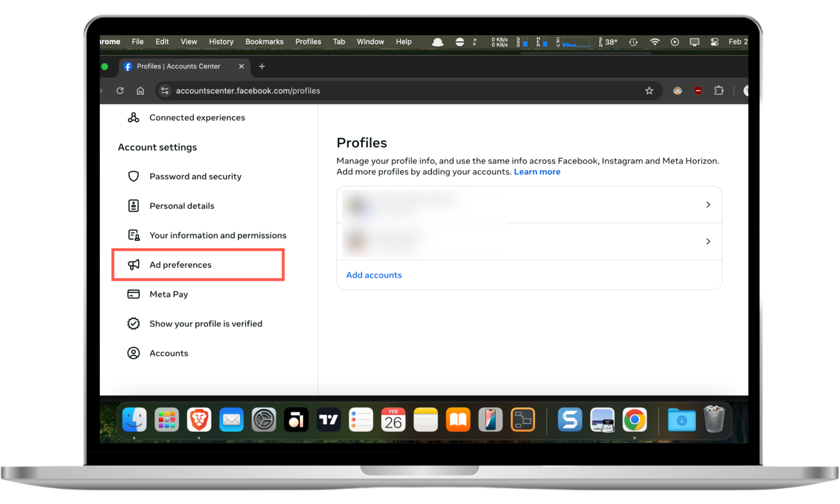The image size is (840, 504).
Task: Open the Window menu
Action: point(370,42)
